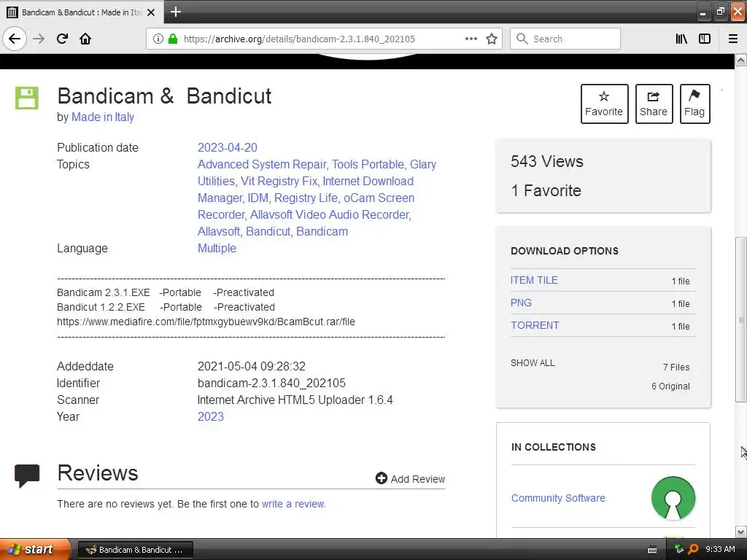Reload the page with the refresh icon
This screenshot has width=747, height=560.
click(x=62, y=39)
